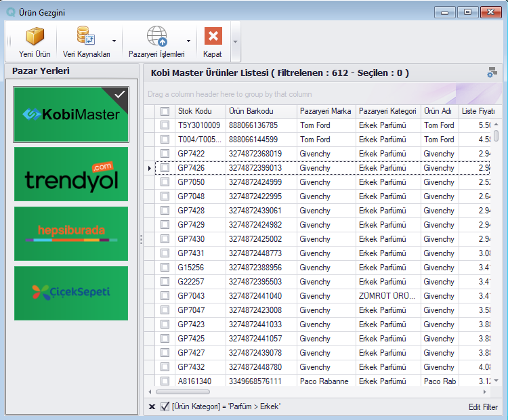Viewport: 508px width, 420px height.
Task: Click vertical scrollbar down arrow
Action: [496, 381]
